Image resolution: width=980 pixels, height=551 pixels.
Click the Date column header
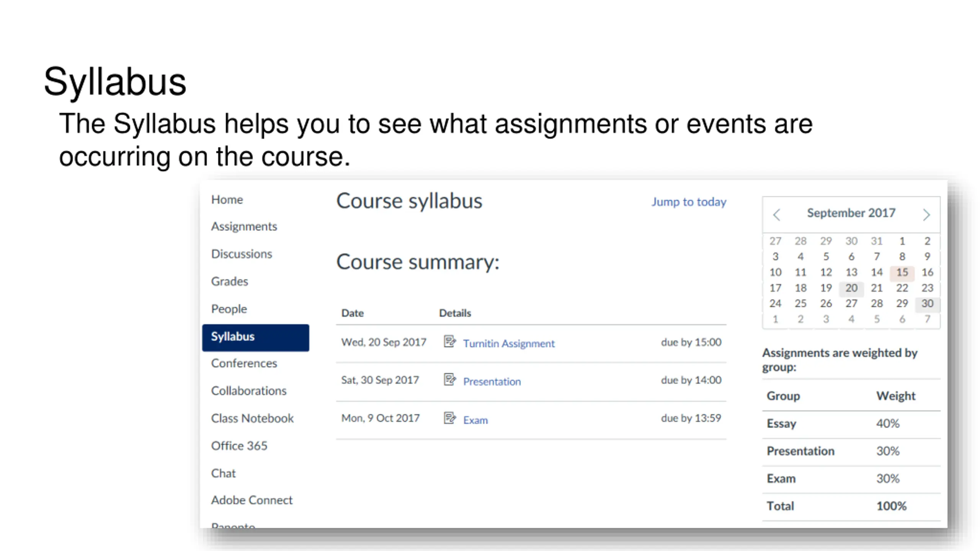[352, 313]
